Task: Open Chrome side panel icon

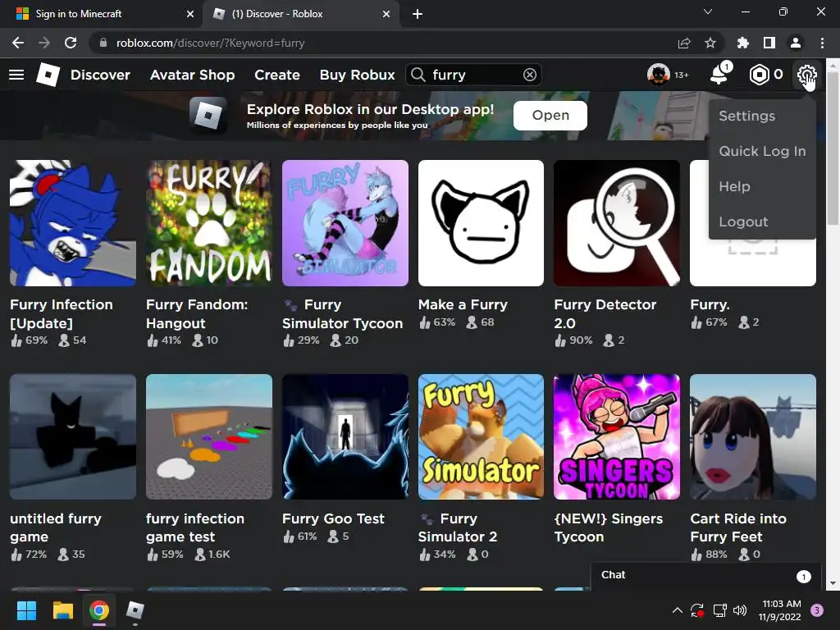Action: click(x=769, y=43)
